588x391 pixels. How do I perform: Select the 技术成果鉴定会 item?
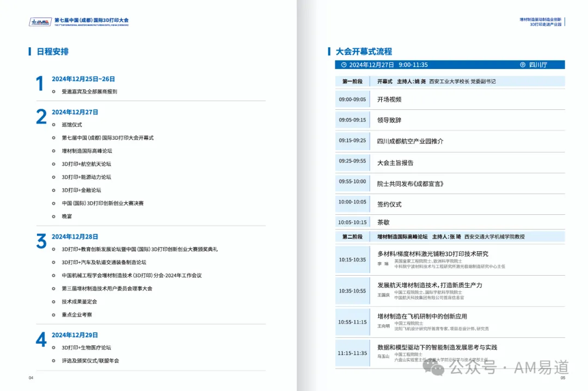tap(79, 302)
